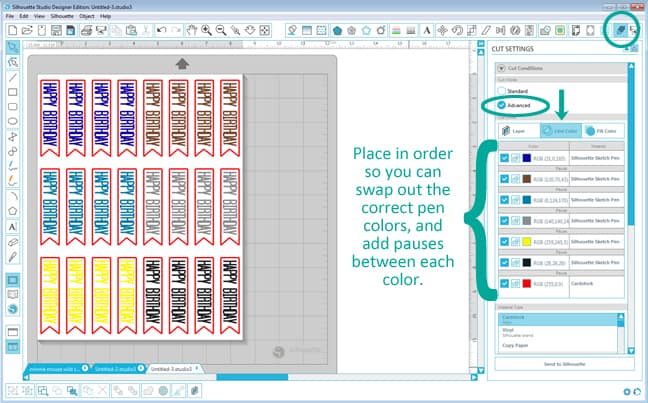The height and width of the screenshot is (403, 648).
Task: Uncheck the black line color row
Action: (x=504, y=262)
